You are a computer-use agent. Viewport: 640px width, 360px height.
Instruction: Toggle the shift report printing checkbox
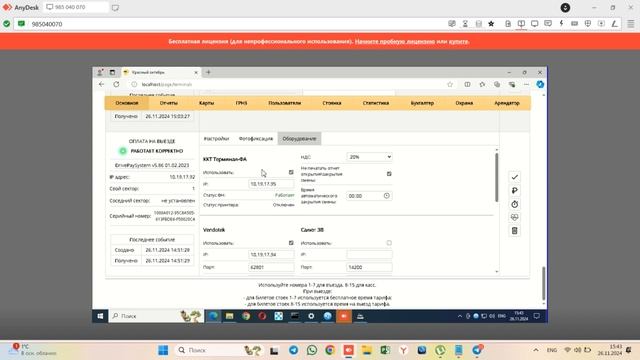point(389,174)
